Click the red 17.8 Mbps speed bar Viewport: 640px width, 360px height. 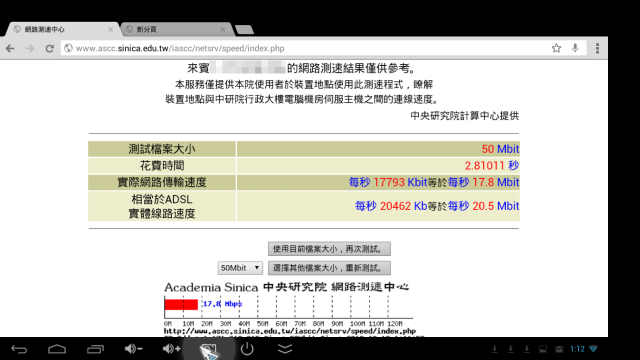tap(181, 304)
